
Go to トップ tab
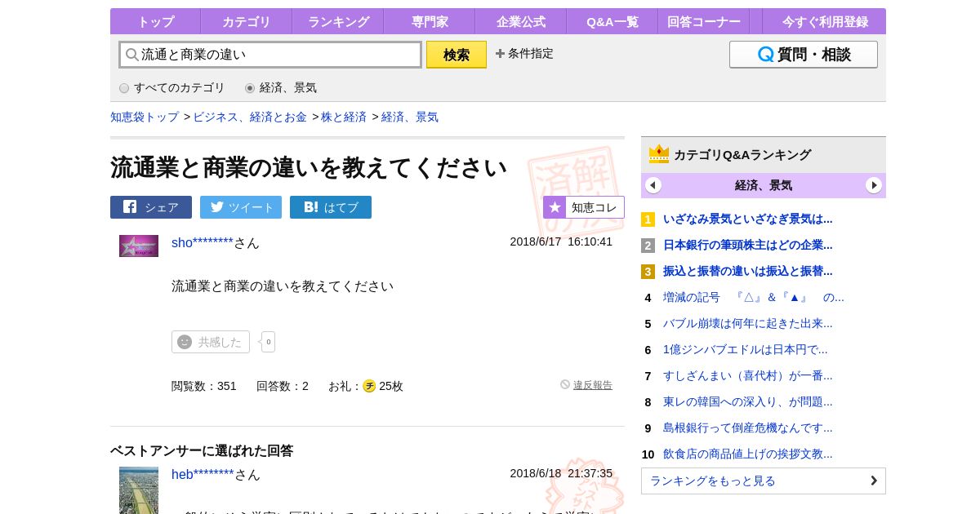(155, 22)
